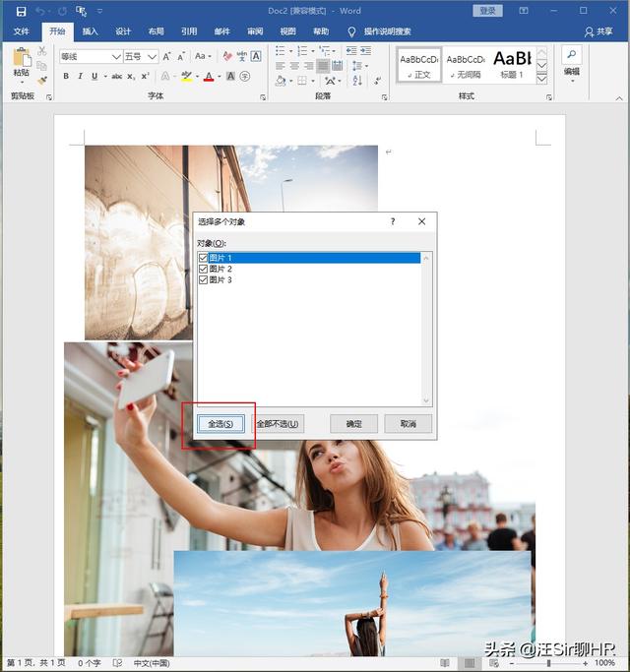The width and height of the screenshot is (630, 672).
Task: Open the 文件 menu
Action: [x=21, y=31]
